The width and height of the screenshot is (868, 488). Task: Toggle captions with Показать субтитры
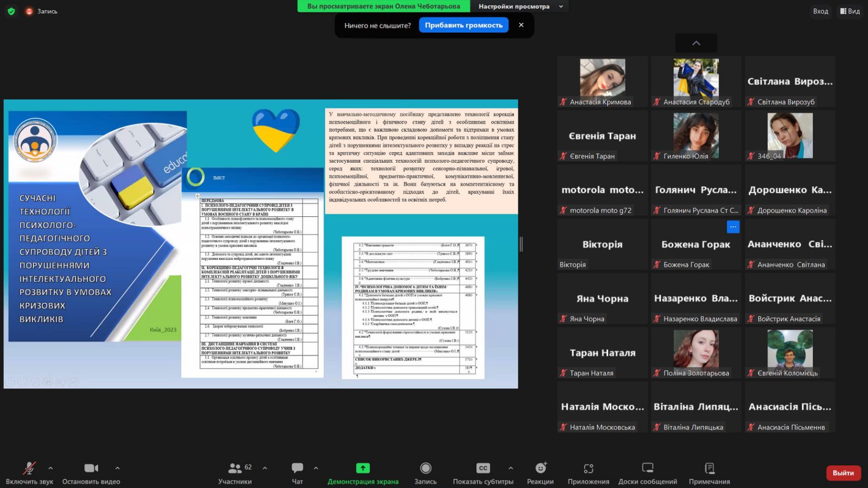483,473
